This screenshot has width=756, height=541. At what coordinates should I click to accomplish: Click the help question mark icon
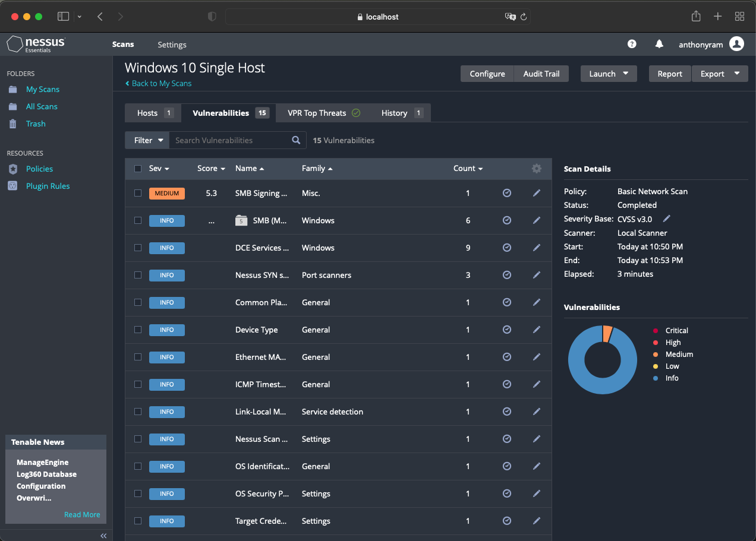tap(632, 44)
